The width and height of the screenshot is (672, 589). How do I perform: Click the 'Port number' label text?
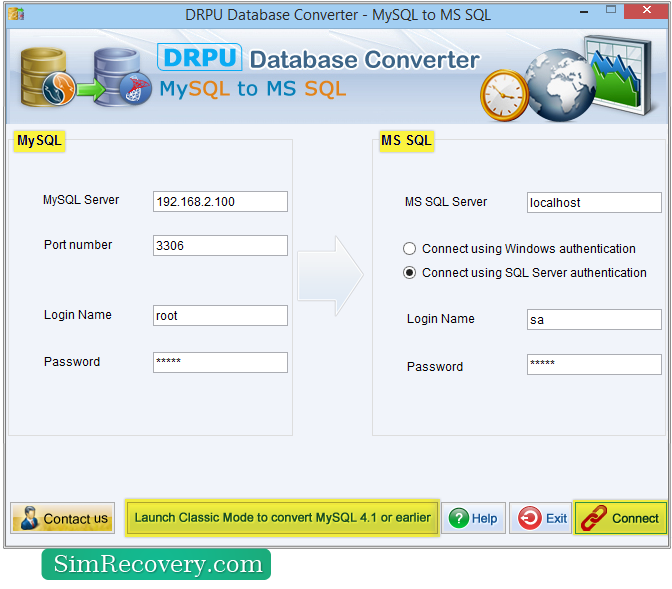(78, 245)
